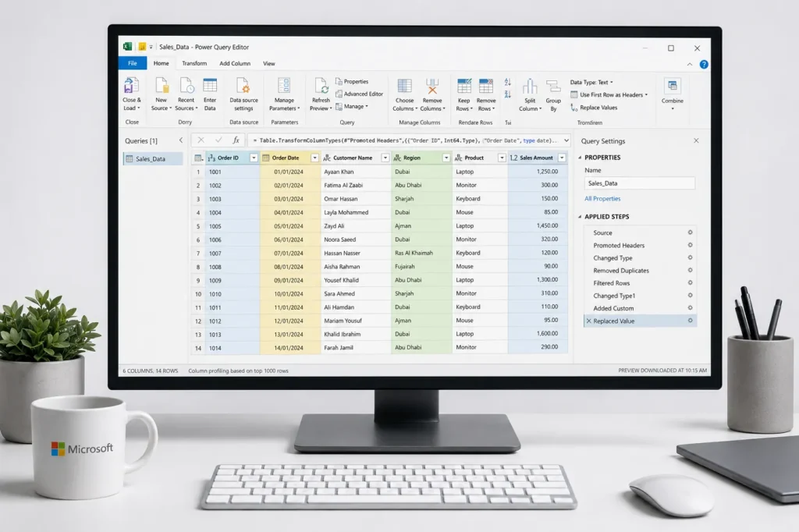
Task: Confirm the formula with the checkmark icon
Action: point(218,140)
